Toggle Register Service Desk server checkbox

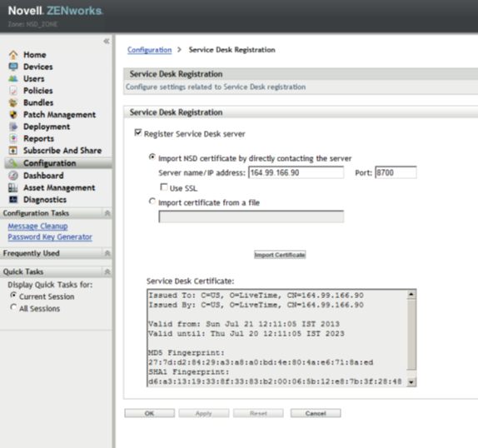pyautogui.click(x=137, y=133)
